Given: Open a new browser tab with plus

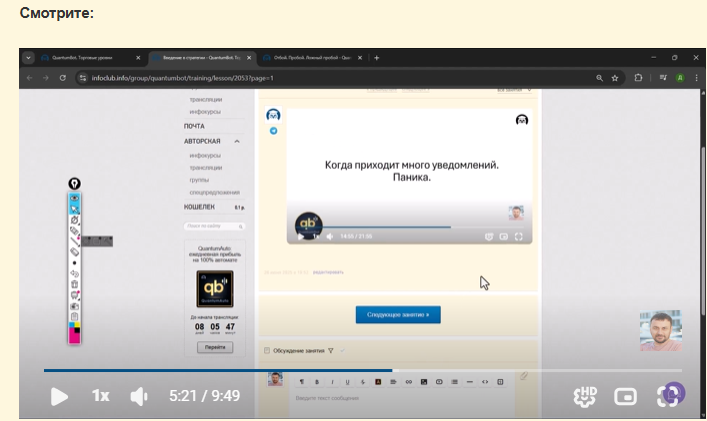Looking at the screenshot, I should tap(376, 58).
